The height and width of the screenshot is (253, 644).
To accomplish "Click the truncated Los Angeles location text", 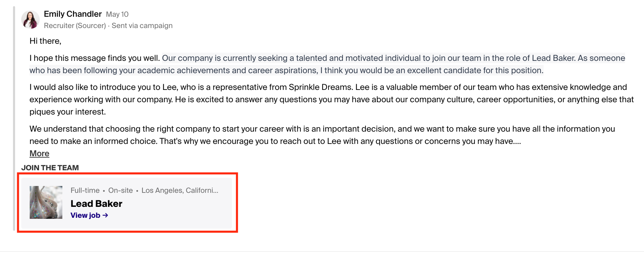I will point(180,190).
